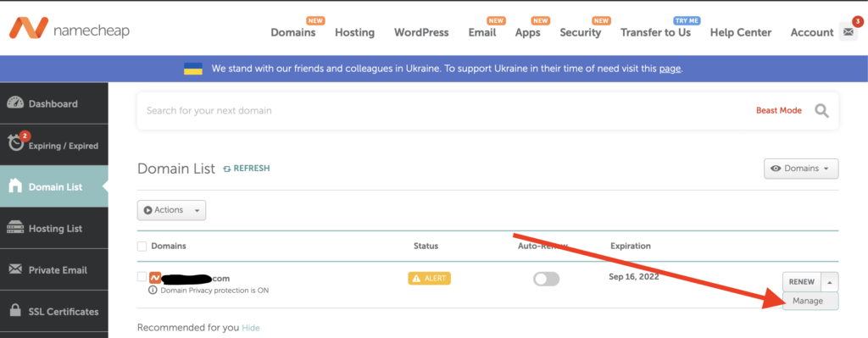Follow the Ukraine support 'page' link
The image size is (868, 338).
point(670,69)
